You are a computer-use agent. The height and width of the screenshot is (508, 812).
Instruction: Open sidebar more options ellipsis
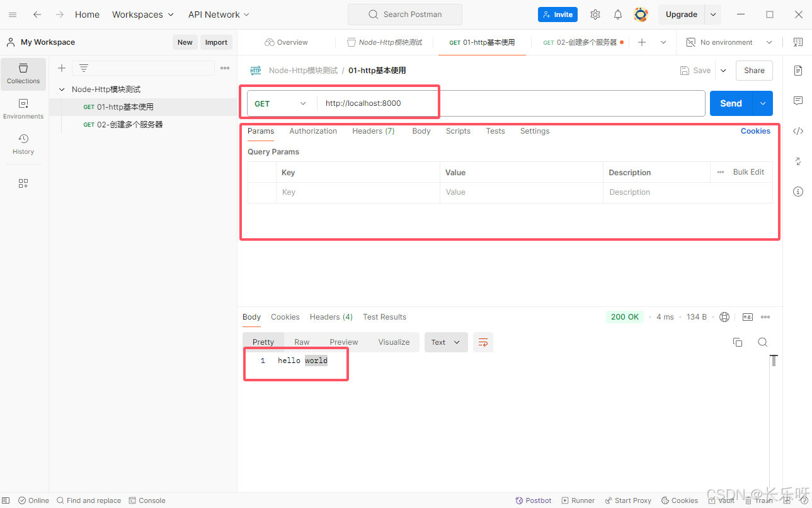(225, 68)
